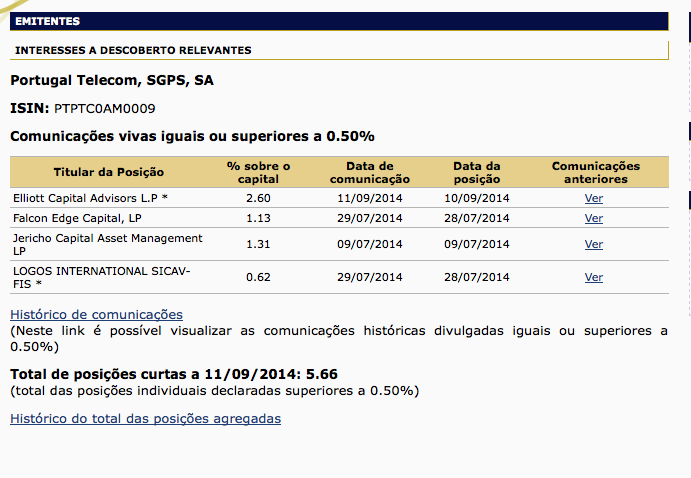Click position date 28/07/2014 in LOGOS row

[x=477, y=277]
